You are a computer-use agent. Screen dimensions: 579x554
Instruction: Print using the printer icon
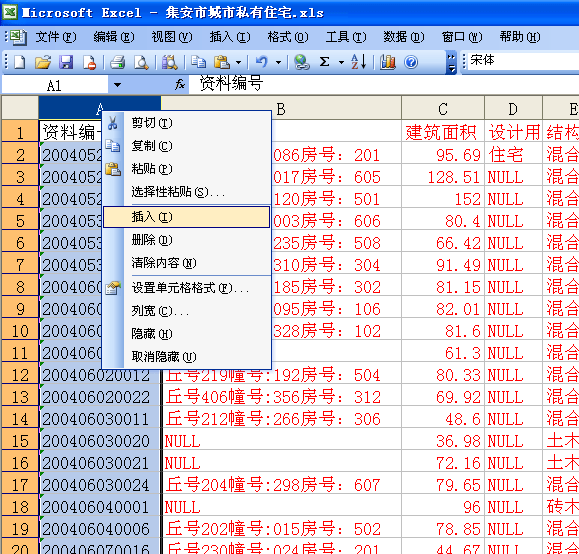coord(117,62)
